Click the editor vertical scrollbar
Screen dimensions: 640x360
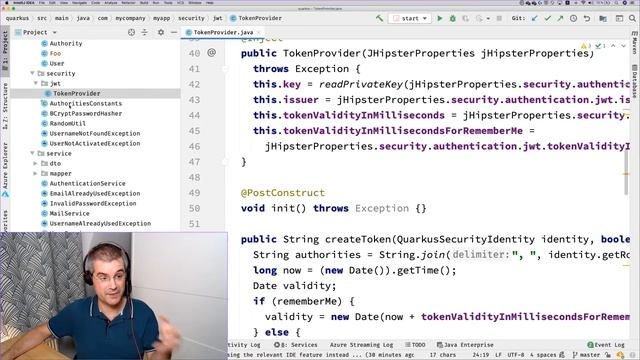pos(626,172)
